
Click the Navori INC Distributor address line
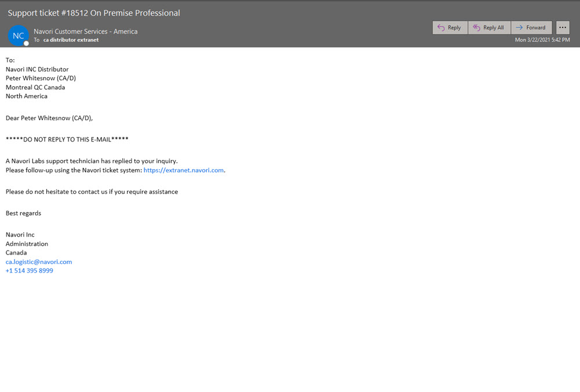(37, 70)
